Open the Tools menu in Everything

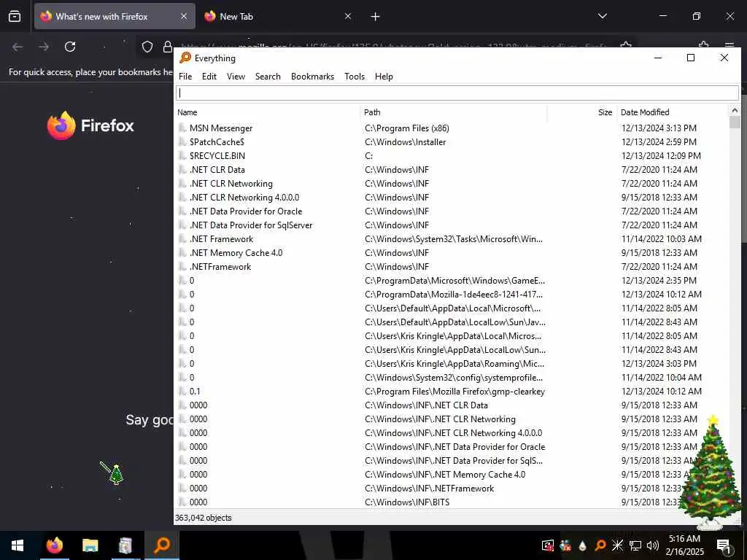coord(355,76)
